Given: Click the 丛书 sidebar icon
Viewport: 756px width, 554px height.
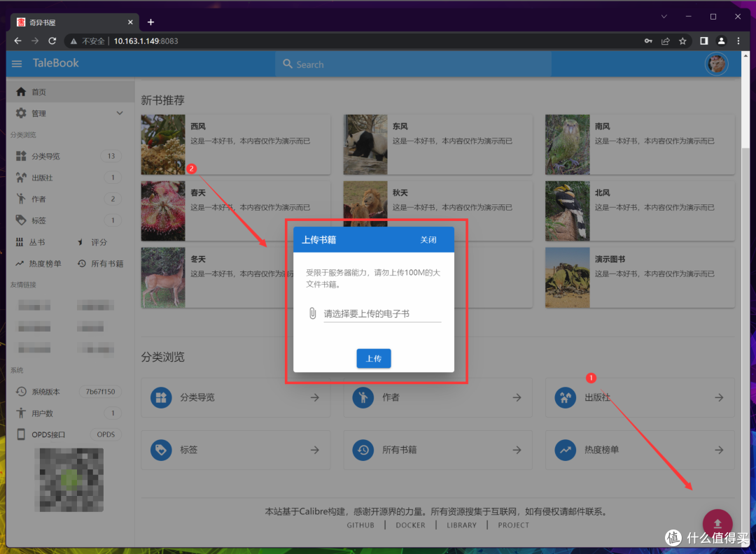Looking at the screenshot, I should tap(20, 242).
